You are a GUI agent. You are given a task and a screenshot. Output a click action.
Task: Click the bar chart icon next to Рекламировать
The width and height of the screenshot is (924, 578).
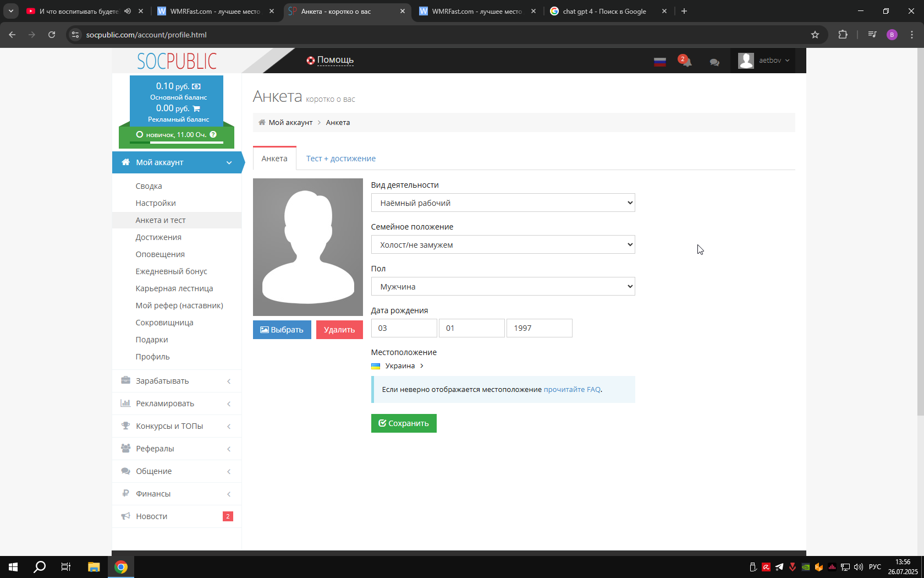125,403
